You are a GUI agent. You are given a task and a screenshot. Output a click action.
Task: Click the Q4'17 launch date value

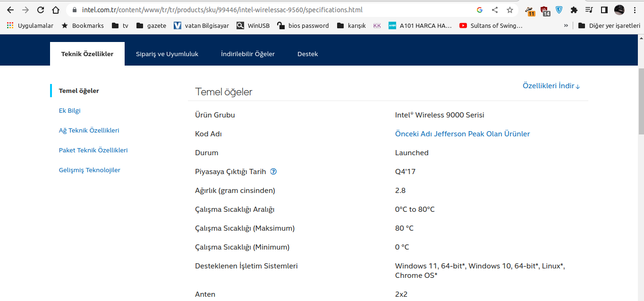(x=405, y=172)
